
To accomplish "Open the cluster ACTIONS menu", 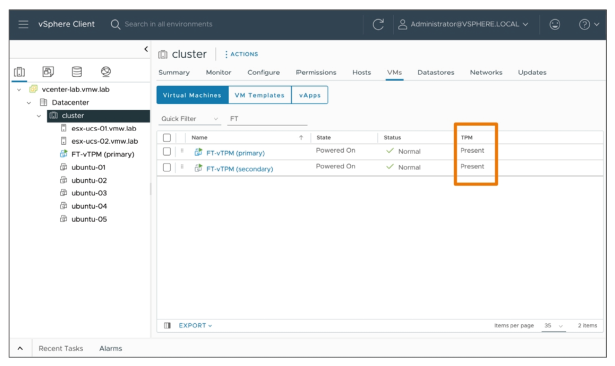I will coord(241,54).
